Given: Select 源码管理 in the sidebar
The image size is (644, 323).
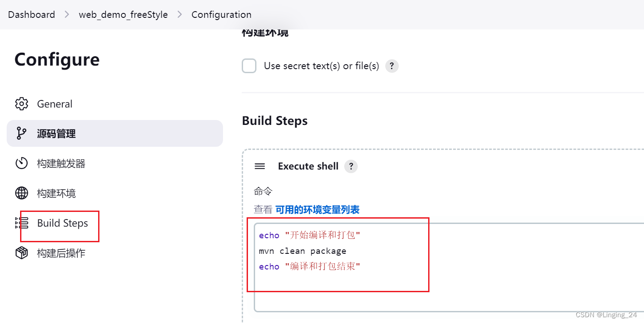Looking at the screenshot, I should click(115, 133).
